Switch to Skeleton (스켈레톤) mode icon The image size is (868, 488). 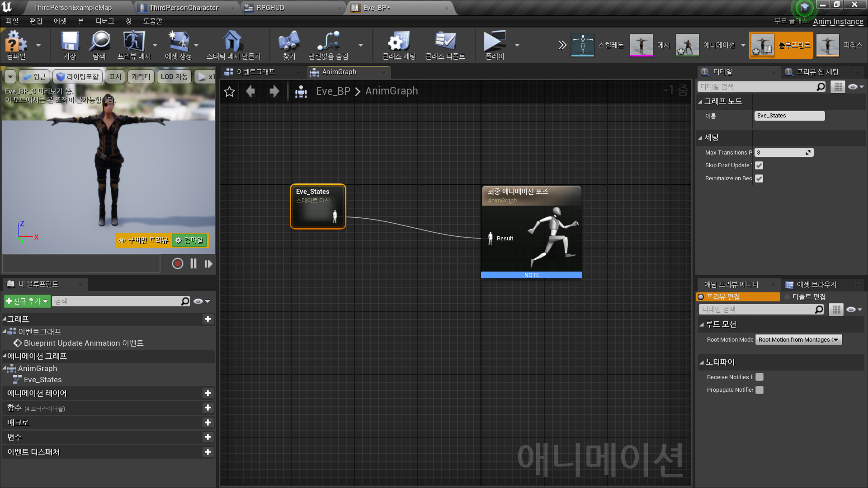582,45
